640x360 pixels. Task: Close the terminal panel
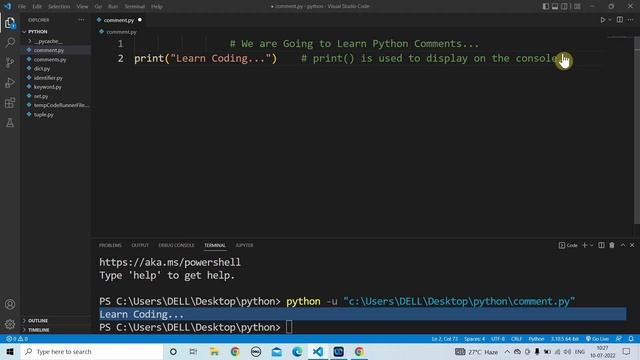click(632, 245)
